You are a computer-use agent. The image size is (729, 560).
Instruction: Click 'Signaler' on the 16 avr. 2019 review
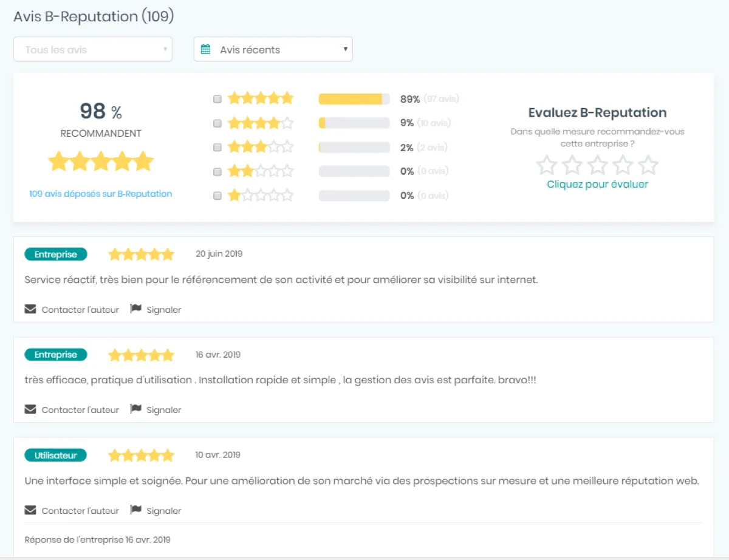164,410
